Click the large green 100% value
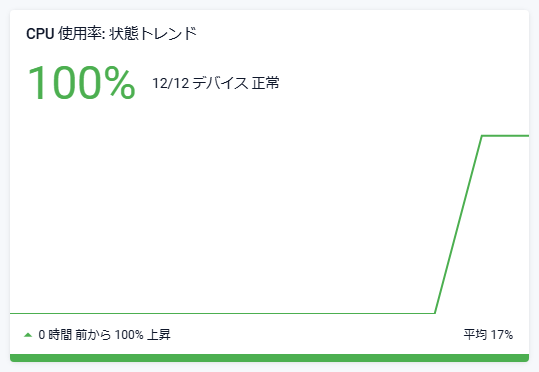This screenshot has width=539, height=372. pos(81,83)
